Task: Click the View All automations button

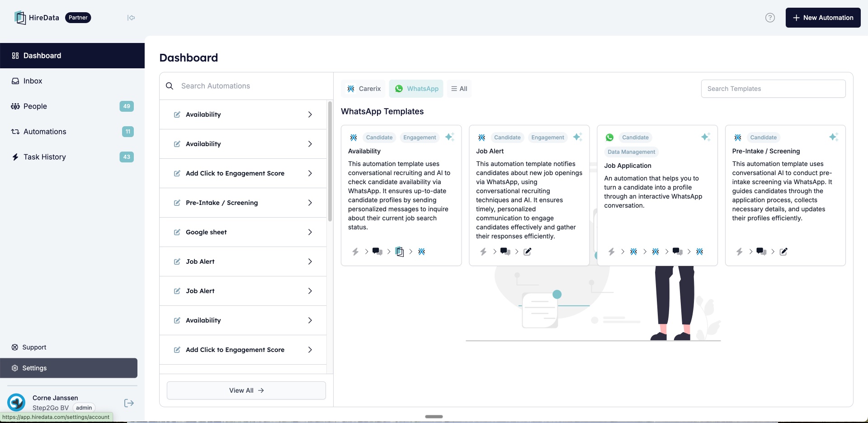Action: click(246, 390)
